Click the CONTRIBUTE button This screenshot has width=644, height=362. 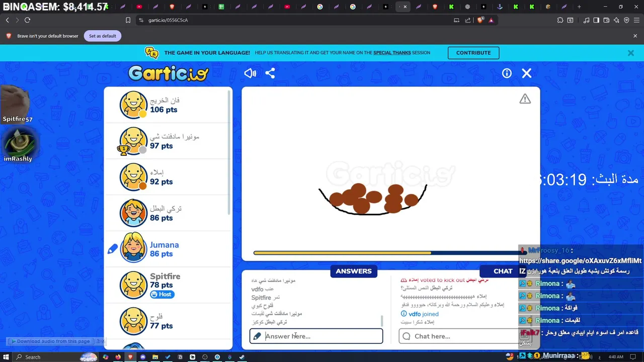click(x=473, y=53)
